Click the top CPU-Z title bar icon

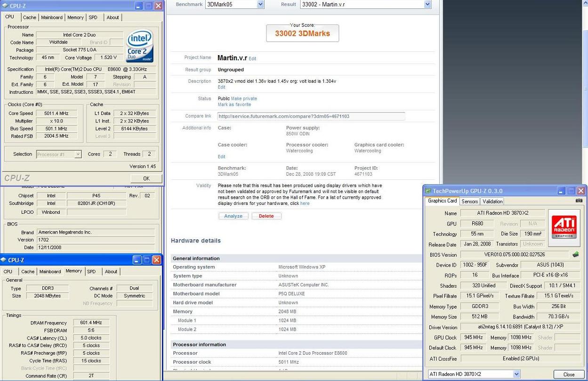coord(6,6)
